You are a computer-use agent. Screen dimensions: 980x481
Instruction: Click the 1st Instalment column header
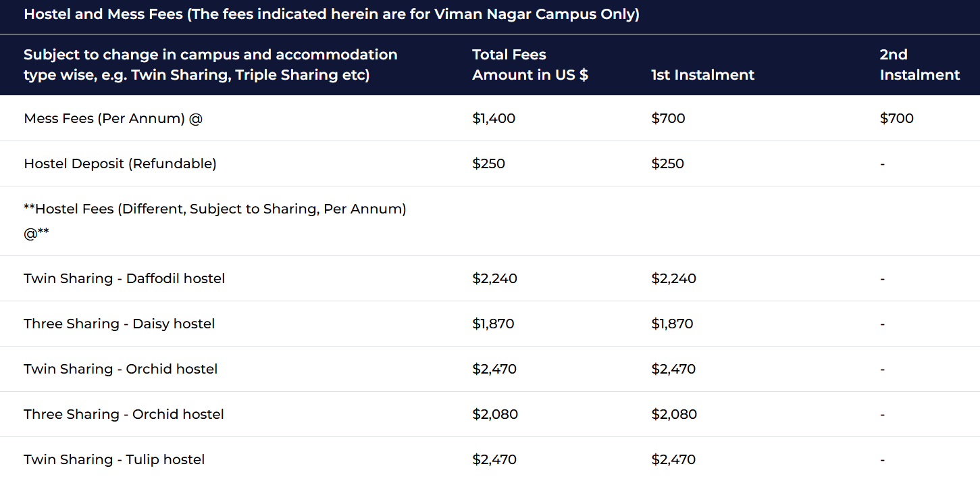coord(702,75)
